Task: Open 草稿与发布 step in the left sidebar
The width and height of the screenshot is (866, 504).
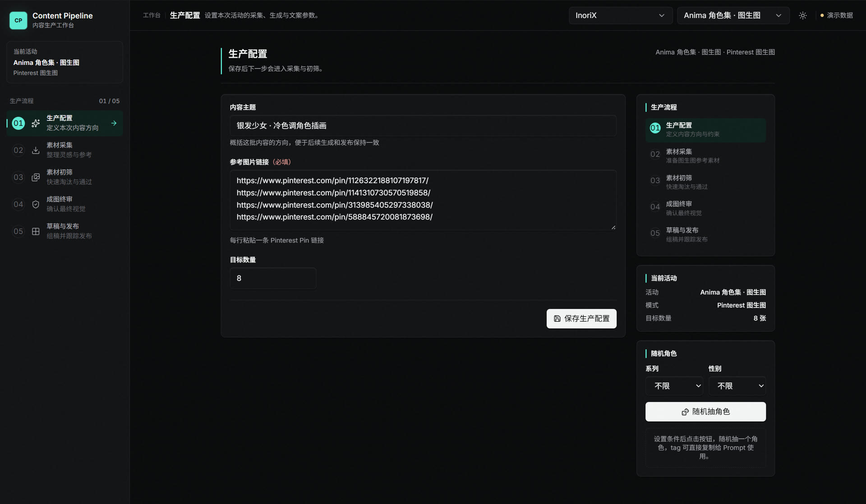Action: [x=65, y=231]
